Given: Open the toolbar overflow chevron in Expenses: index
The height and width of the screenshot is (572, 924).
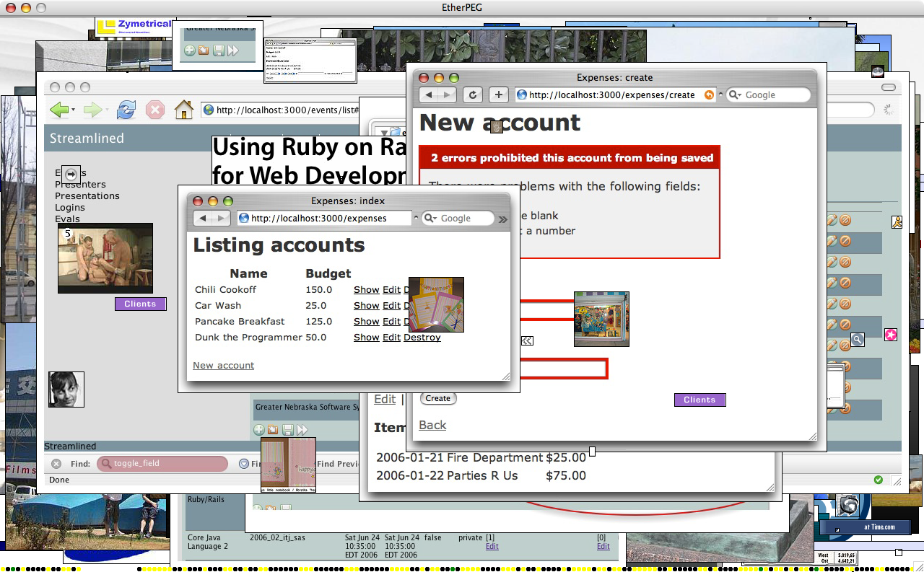Looking at the screenshot, I should click(502, 219).
